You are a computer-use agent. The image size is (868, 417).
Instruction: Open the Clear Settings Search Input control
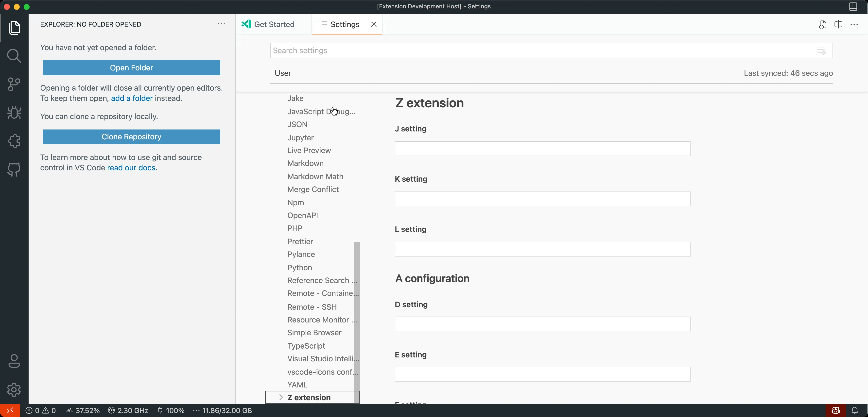point(821,50)
